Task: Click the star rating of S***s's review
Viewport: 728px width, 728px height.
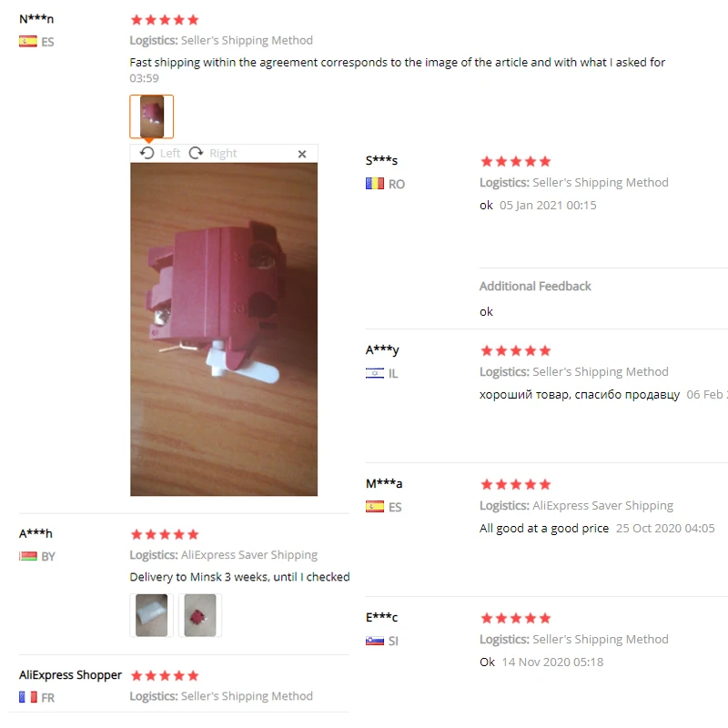Action: tap(515, 162)
